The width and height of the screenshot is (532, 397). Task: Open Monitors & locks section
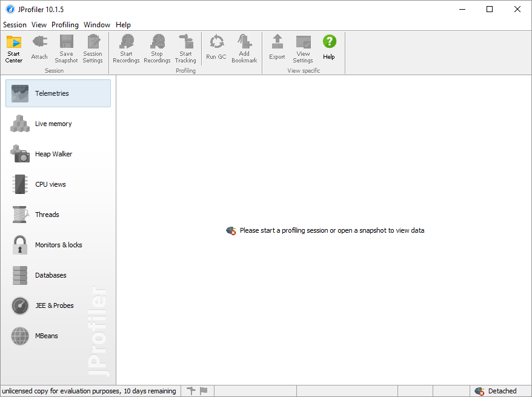[x=58, y=245]
